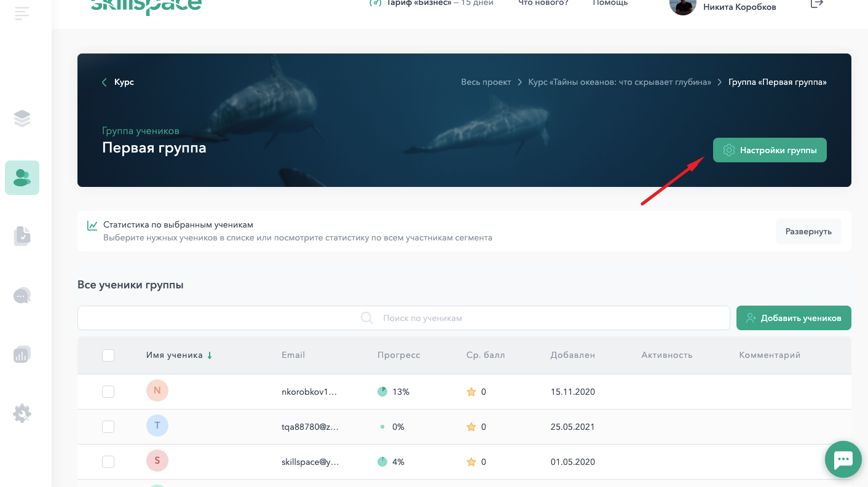
Task: Check the box for nkorobkov student
Action: coord(108,392)
